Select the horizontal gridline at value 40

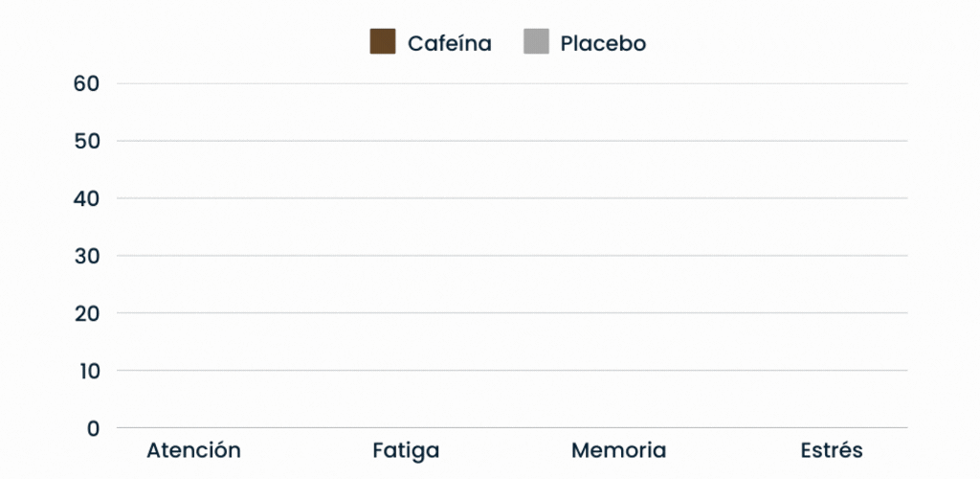512,198
